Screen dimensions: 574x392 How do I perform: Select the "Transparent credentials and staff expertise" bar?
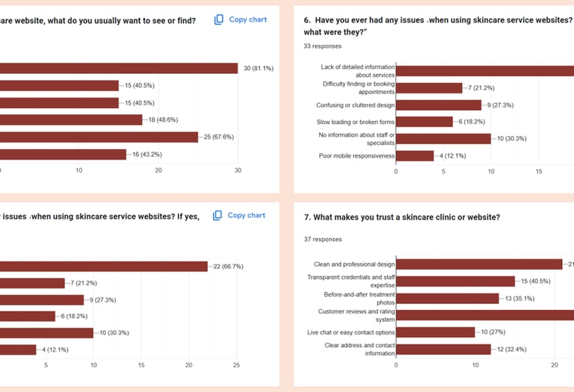[x=455, y=281]
